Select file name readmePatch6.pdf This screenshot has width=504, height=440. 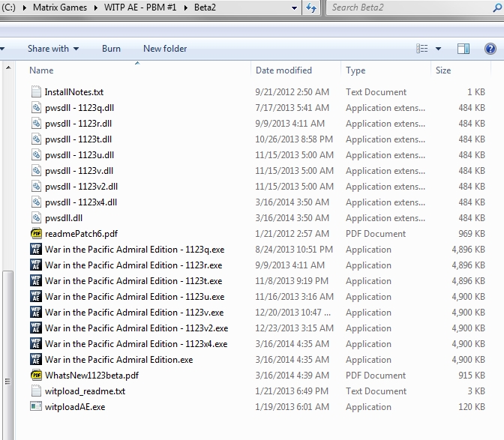tap(81, 234)
